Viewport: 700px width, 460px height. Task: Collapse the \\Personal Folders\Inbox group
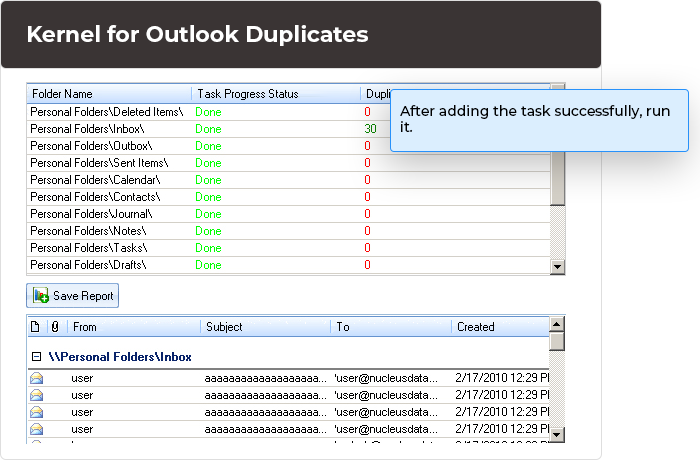37,356
